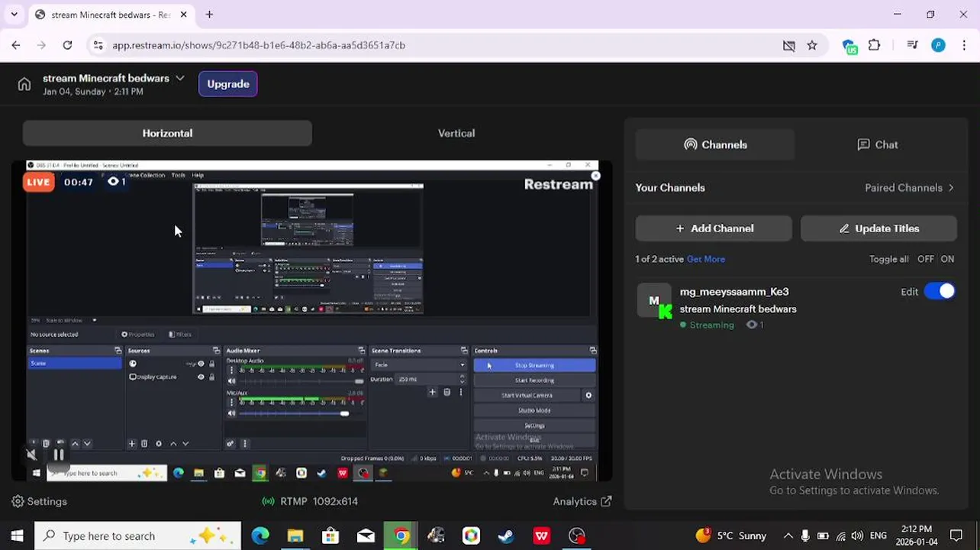Viewport: 980px width, 550px height.
Task: Click Add Channel button
Action: click(x=714, y=228)
